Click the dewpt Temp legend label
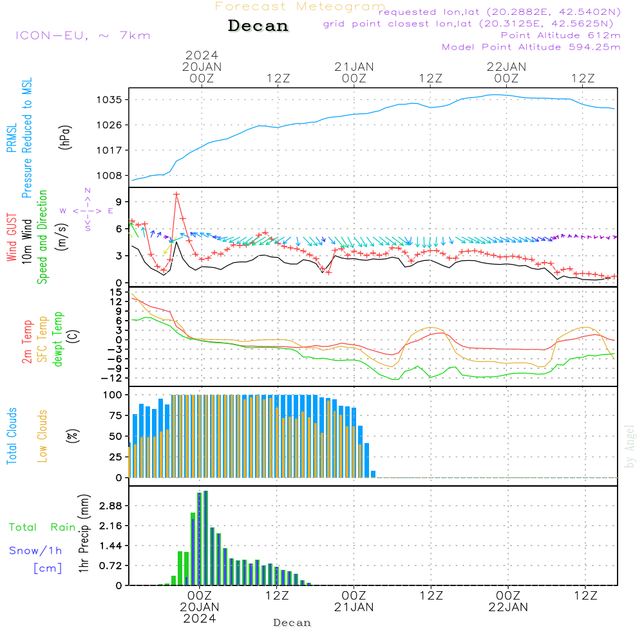 (58, 339)
